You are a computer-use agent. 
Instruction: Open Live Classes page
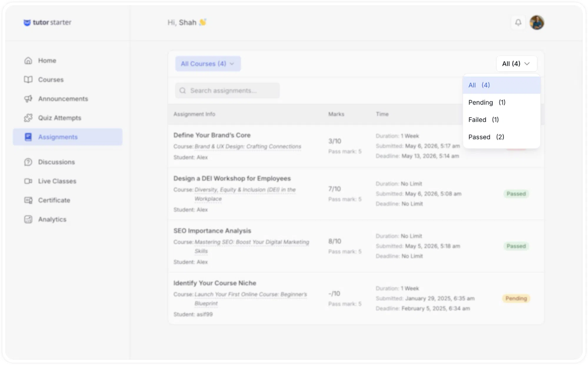pos(68,181)
